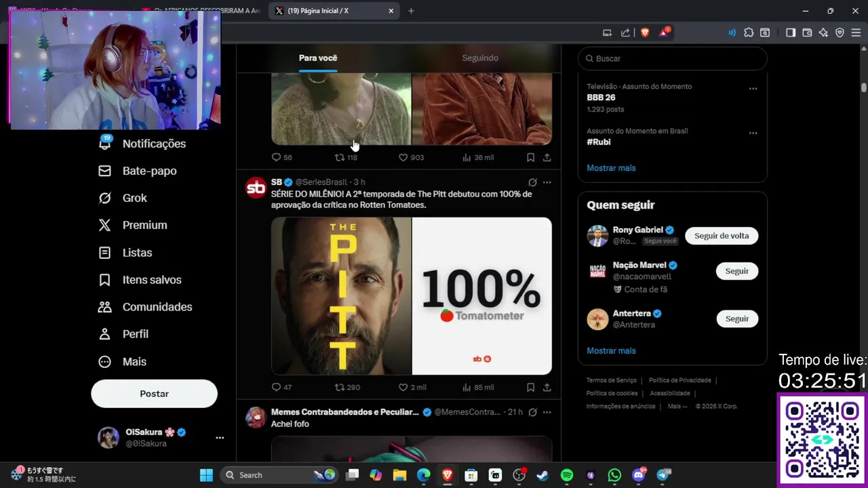Image resolution: width=868 pixels, height=488 pixels.
Task: Open the Brave Wallet icon
Action: (x=807, y=33)
